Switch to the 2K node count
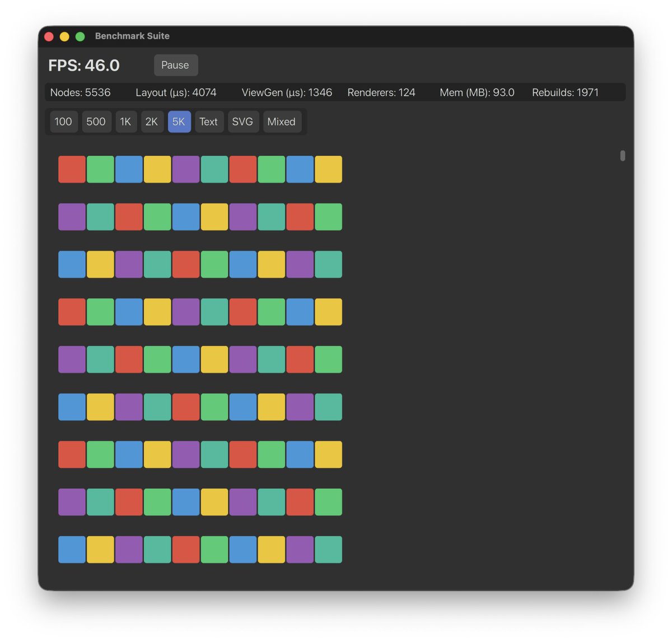 click(152, 122)
